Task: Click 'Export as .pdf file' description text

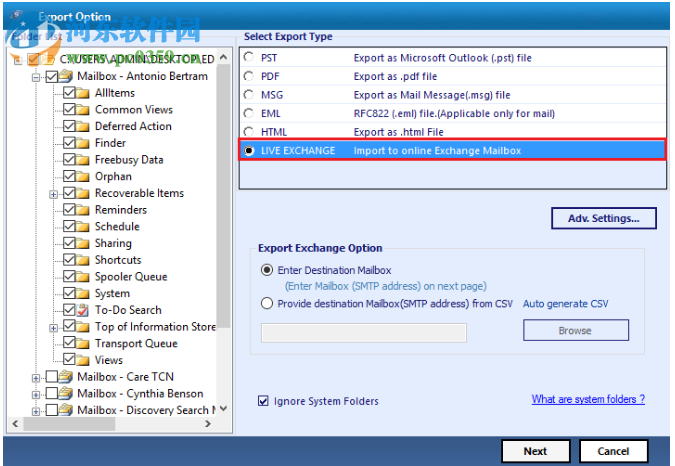Action: click(395, 77)
